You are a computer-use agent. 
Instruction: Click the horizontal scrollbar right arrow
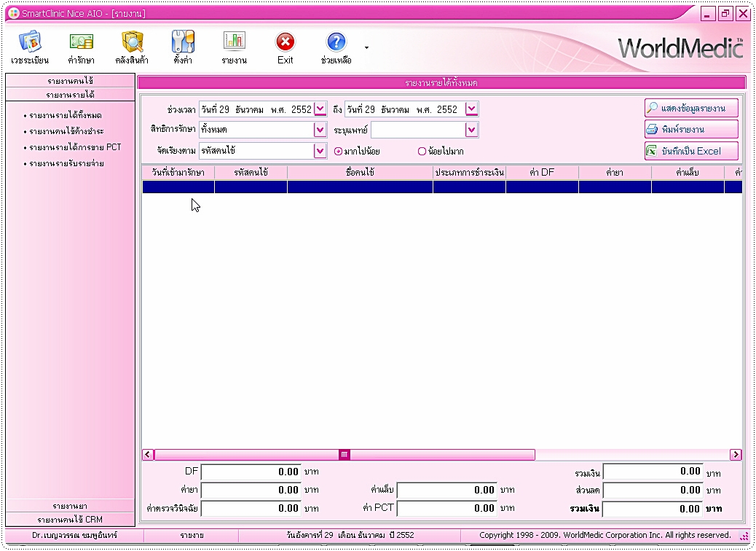pos(736,455)
